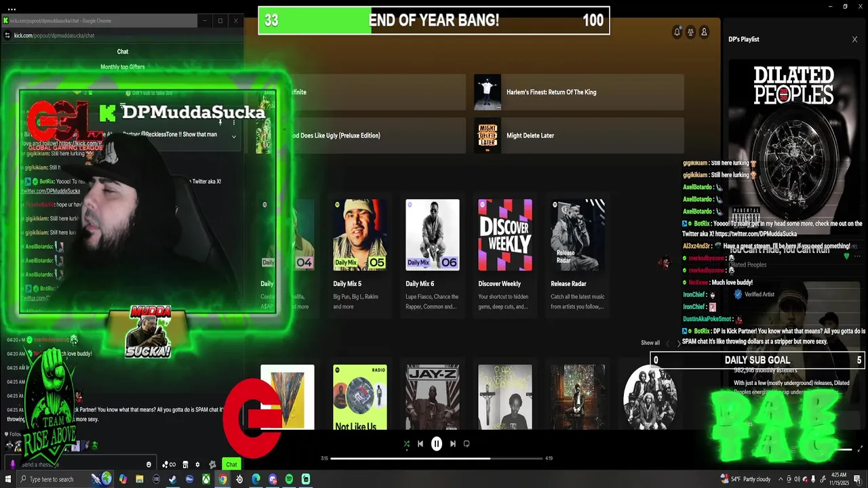Pause the current song
868x488 pixels.
click(437, 444)
